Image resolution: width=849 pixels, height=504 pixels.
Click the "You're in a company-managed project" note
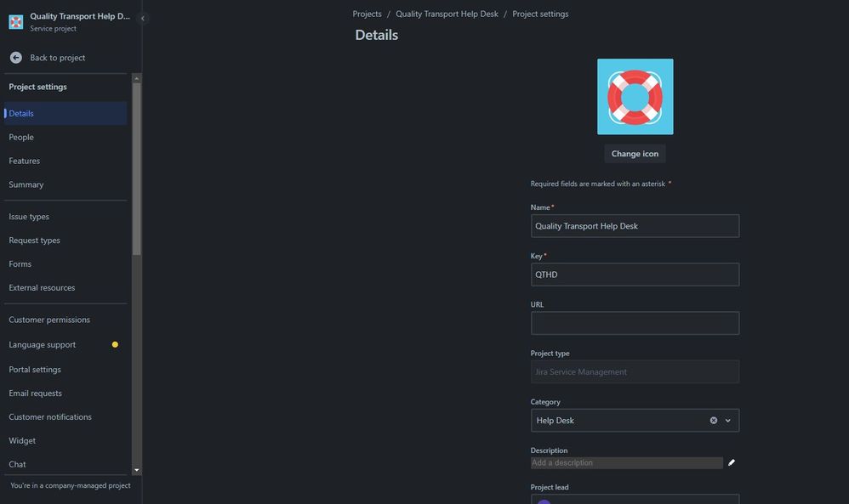[71, 485]
